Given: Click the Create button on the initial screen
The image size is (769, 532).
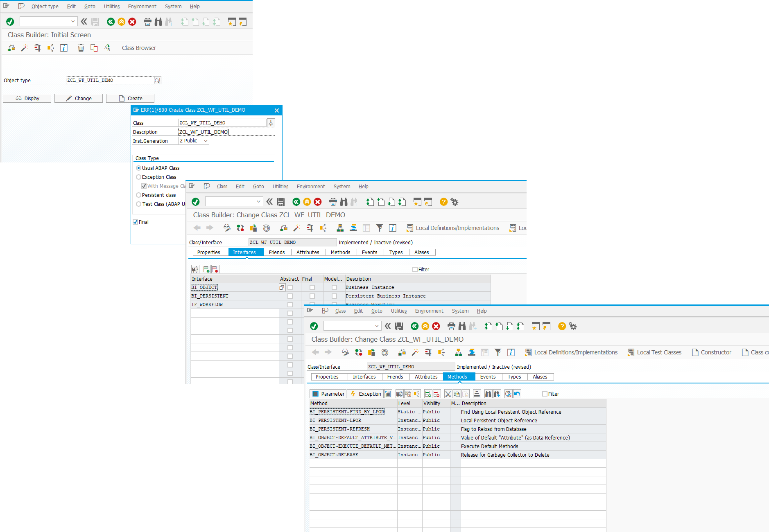Looking at the screenshot, I should 130,98.
